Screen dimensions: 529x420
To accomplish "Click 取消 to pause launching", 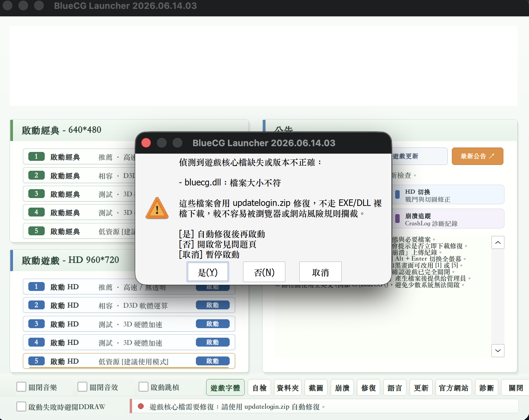I will pyautogui.click(x=320, y=272).
